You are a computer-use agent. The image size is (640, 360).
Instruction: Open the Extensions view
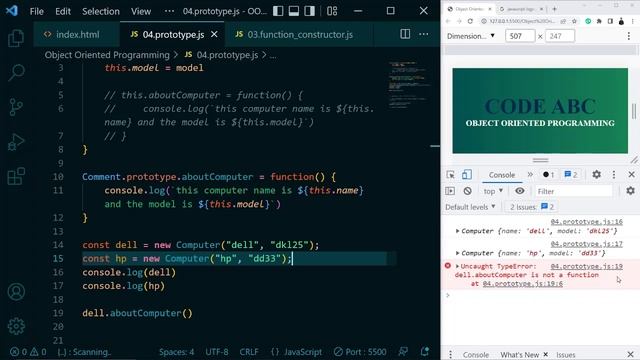click(x=16, y=176)
